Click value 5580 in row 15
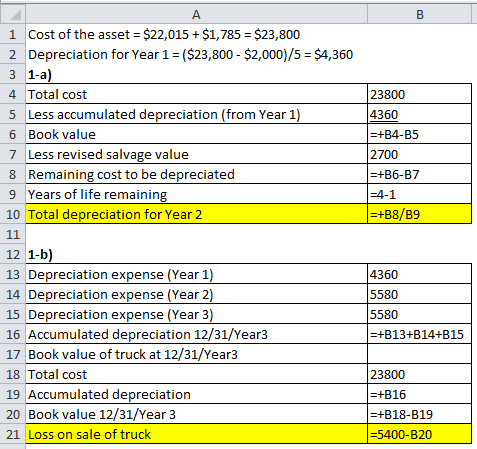Screen dimensions: 477x449 click(x=420, y=314)
